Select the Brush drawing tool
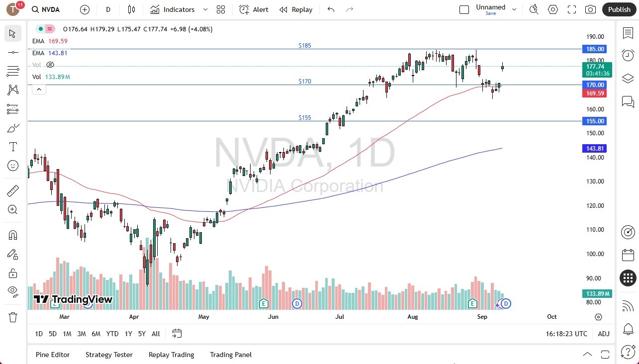The width and height of the screenshot is (639, 364). coord(12,128)
